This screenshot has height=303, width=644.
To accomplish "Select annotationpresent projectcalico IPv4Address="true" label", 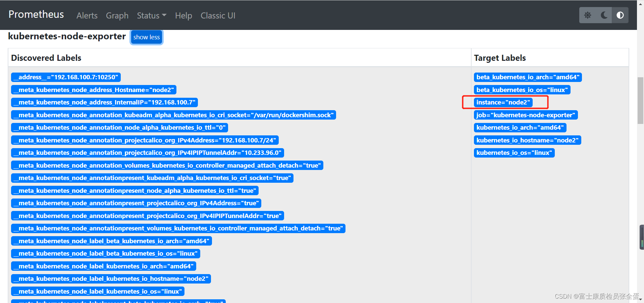I will pos(136,203).
